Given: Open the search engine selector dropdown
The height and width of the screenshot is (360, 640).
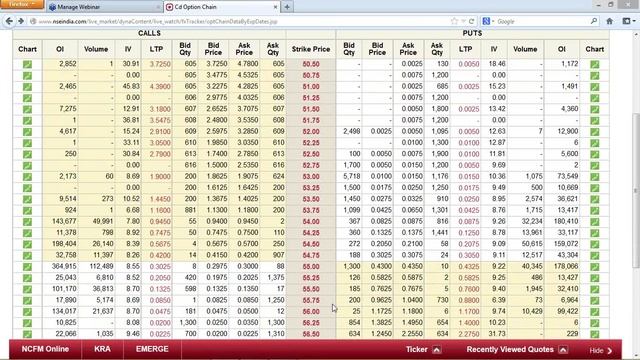Looking at the screenshot, I should coord(488,21).
